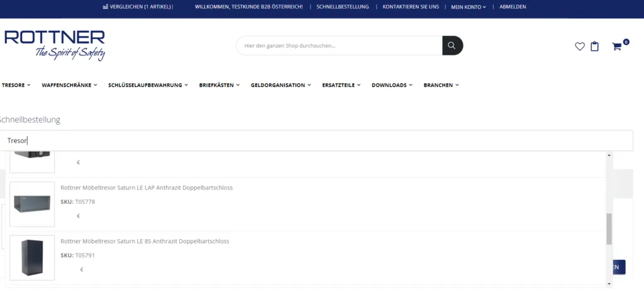Open the wishlist heart icon

579,47
